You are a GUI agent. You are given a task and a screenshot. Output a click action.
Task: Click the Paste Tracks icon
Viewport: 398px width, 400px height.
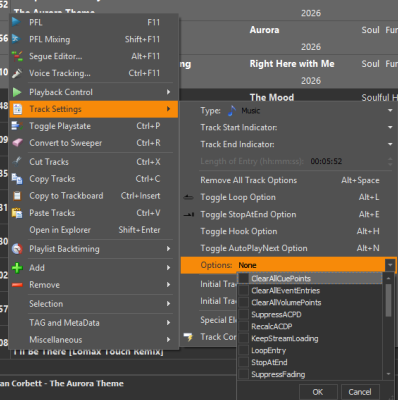tap(17, 213)
